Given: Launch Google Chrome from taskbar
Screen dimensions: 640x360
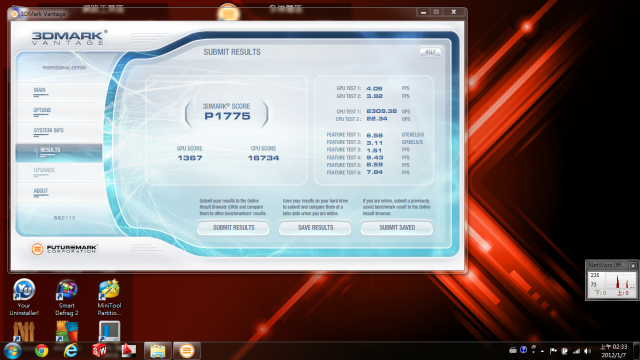Looking at the screenshot, I should (41, 351).
